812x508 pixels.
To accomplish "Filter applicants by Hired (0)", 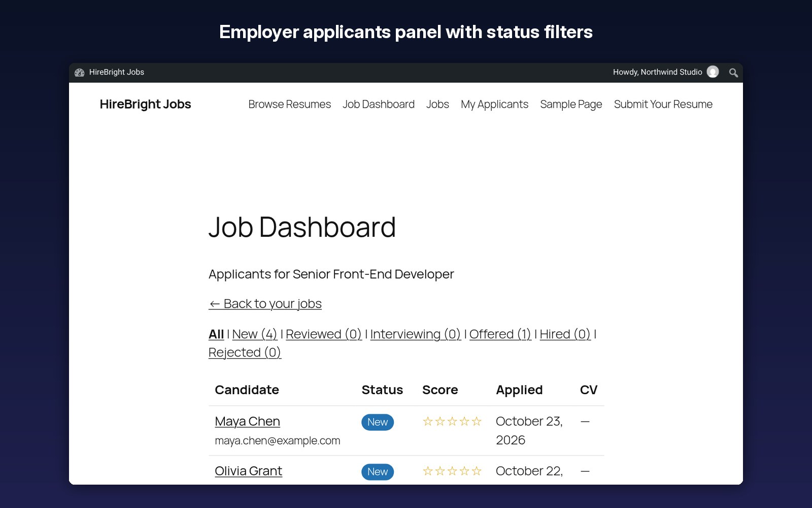I will (565, 334).
